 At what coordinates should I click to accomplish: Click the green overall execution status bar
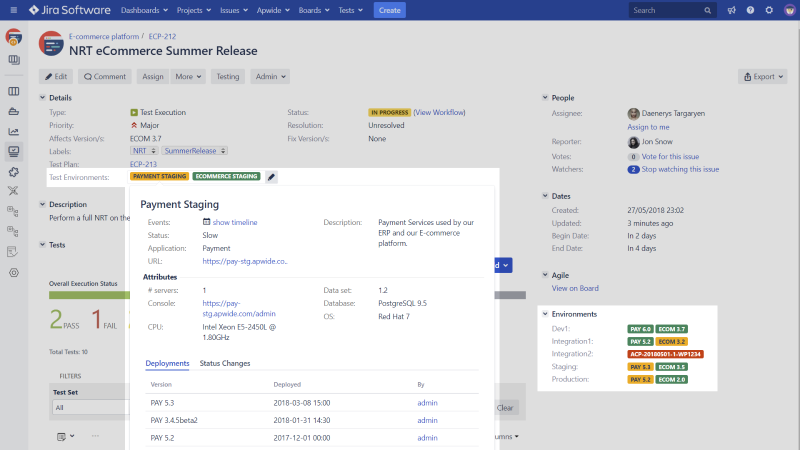click(x=89, y=295)
